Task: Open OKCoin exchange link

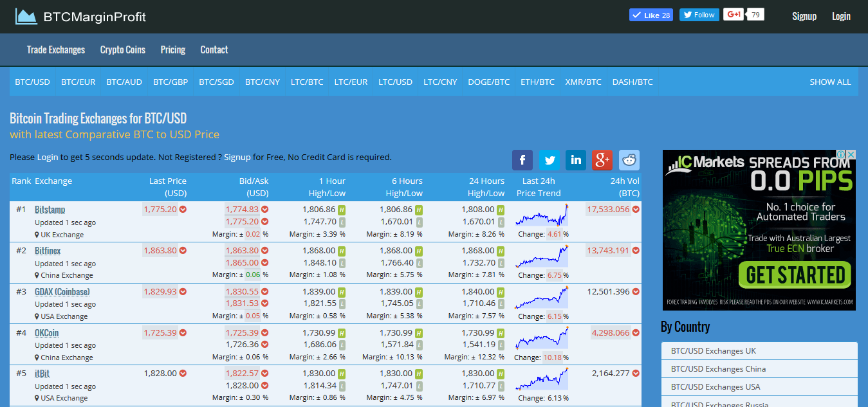Action: tap(46, 333)
